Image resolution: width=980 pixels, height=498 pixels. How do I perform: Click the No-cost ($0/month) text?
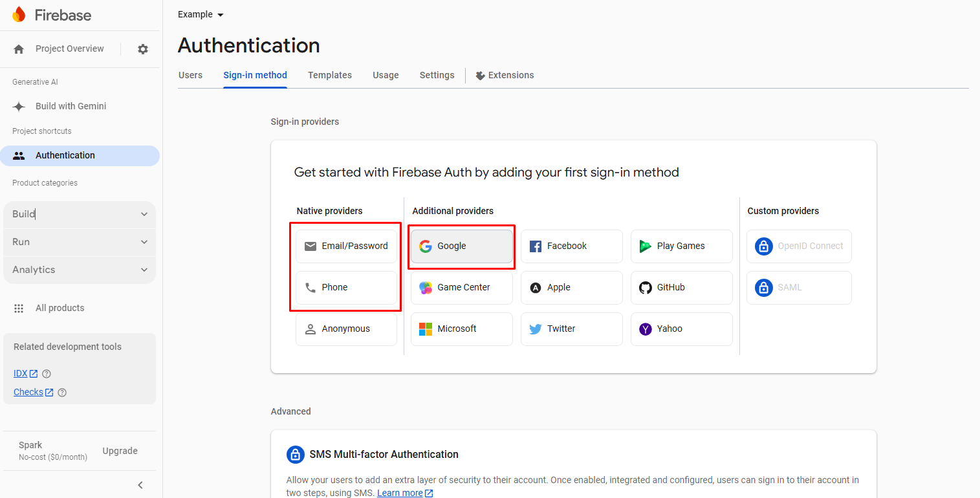[x=53, y=457]
